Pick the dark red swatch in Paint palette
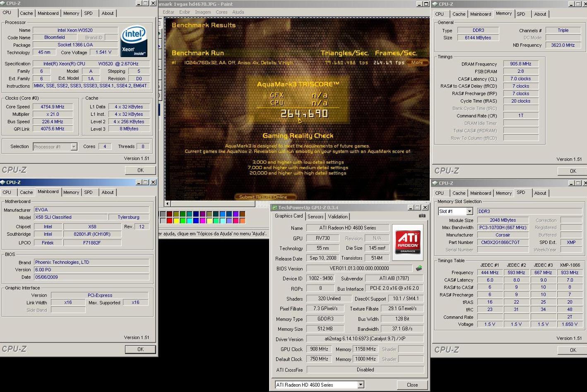The width and height of the screenshot is (587, 392). (x=170, y=214)
